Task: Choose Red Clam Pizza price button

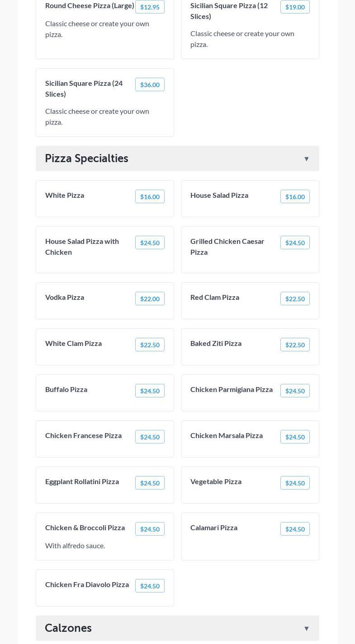Action: click(295, 299)
